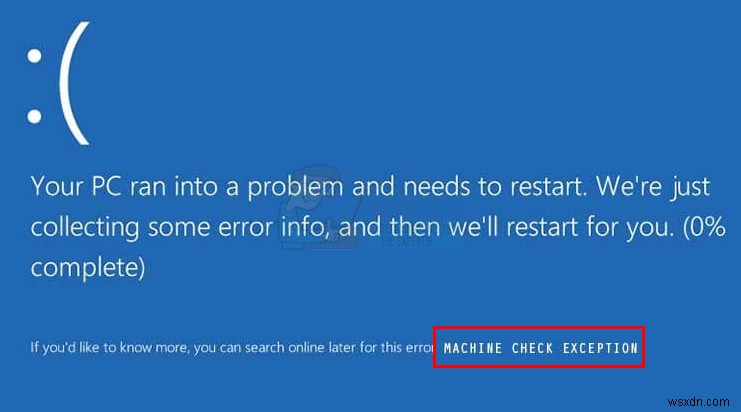Click the word "EXCEPTION" in error code
This screenshot has height=412, width=741.
click(x=600, y=348)
